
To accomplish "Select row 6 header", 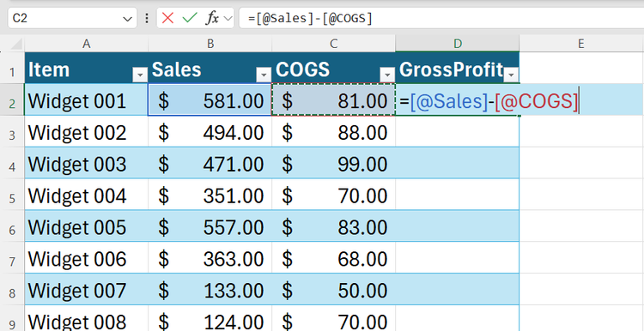I will 12,226.
